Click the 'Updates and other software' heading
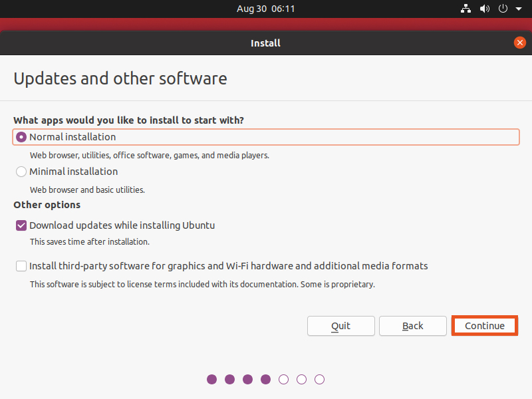Viewport: 532px width, 399px height. [x=120, y=78]
